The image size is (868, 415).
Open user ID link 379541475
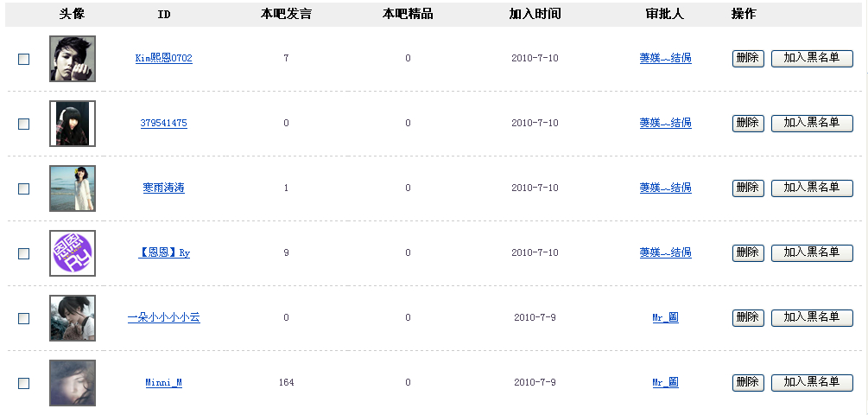click(164, 124)
